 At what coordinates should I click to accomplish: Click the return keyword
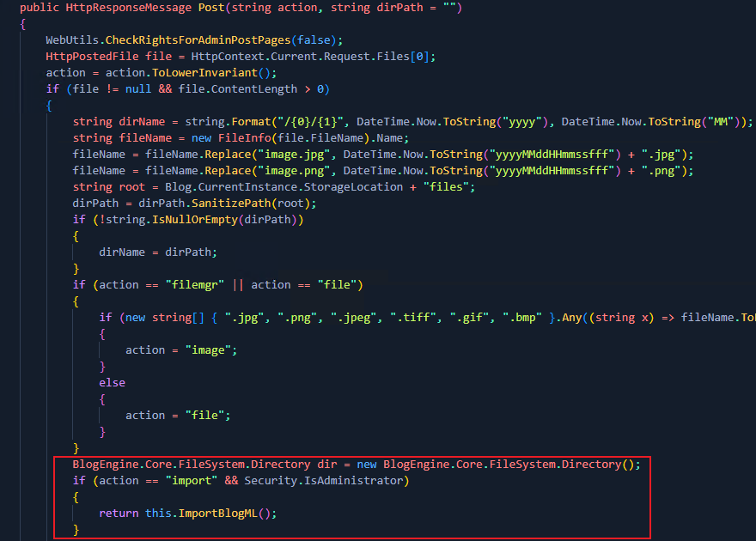119,514
